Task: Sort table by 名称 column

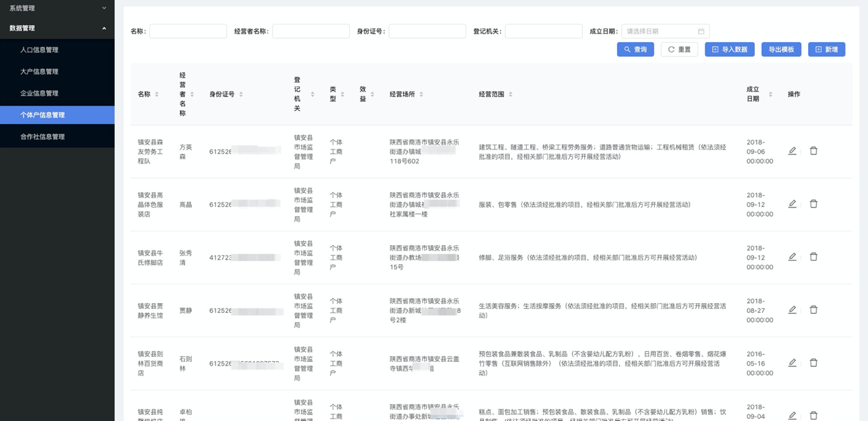Action: pyautogui.click(x=157, y=94)
